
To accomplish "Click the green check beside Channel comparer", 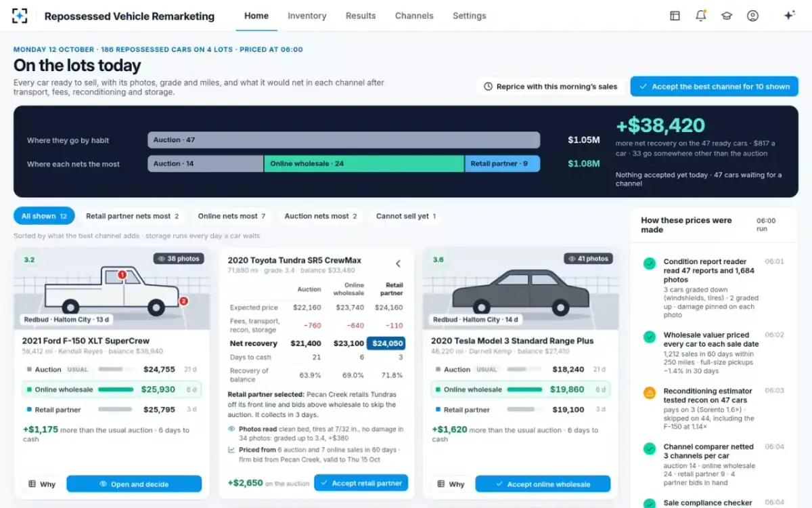I will tap(650, 448).
